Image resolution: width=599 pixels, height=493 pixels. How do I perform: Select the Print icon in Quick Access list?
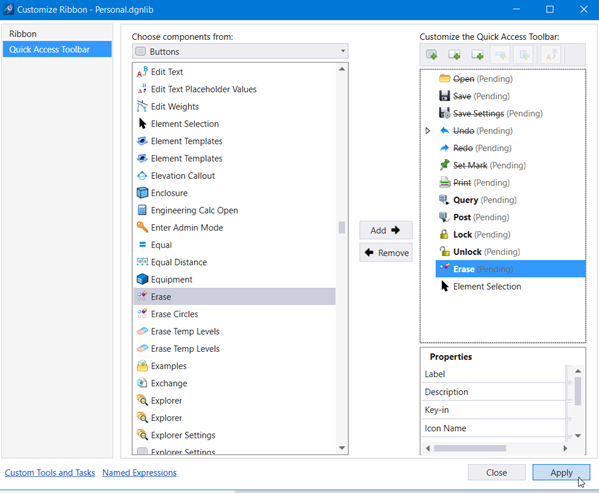point(444,183)
